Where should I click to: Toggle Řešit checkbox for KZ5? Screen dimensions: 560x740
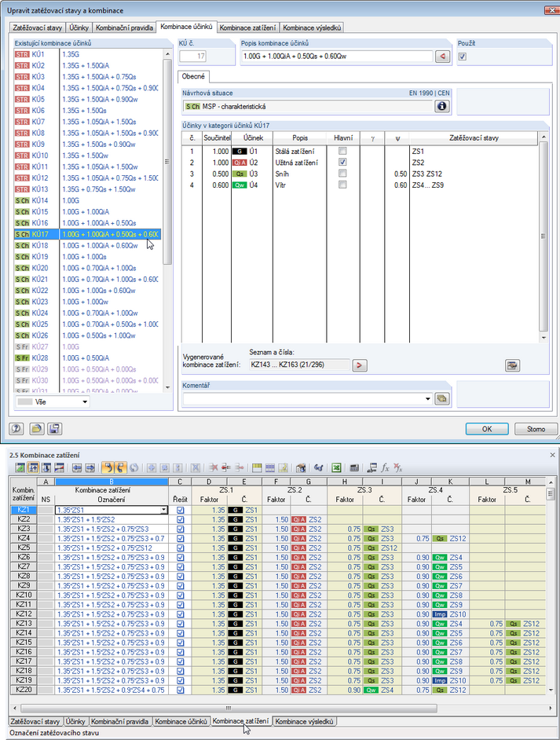point(180,548)
